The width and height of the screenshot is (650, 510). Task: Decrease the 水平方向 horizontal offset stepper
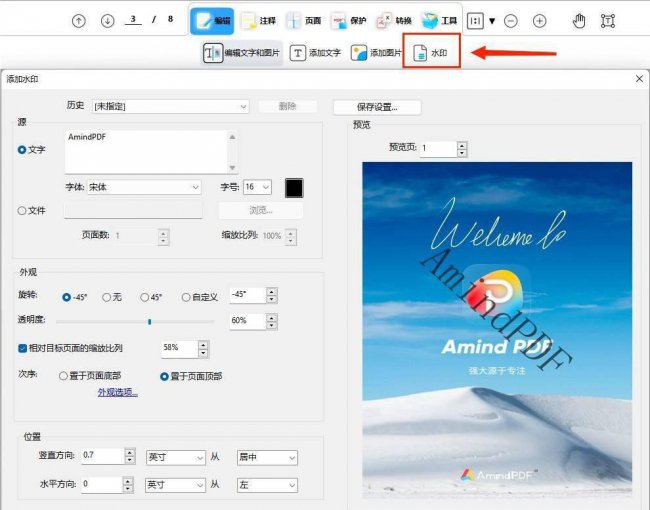click(128, 488)
